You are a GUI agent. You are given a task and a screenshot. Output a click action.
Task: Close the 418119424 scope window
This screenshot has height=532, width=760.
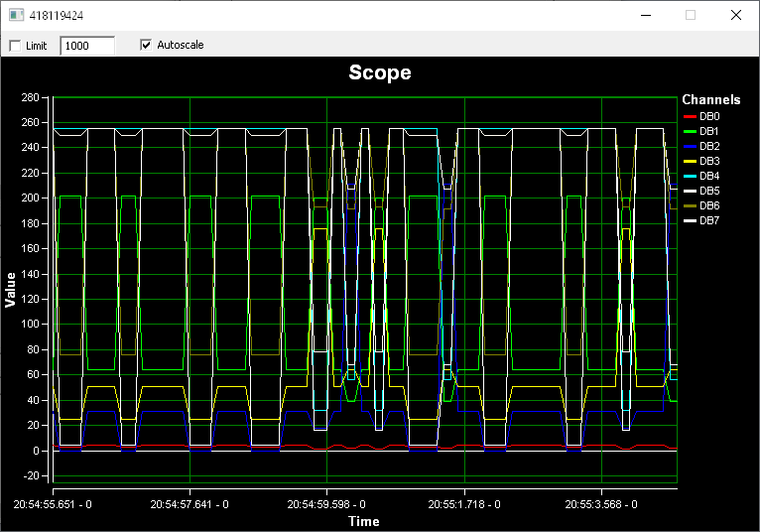736,15
